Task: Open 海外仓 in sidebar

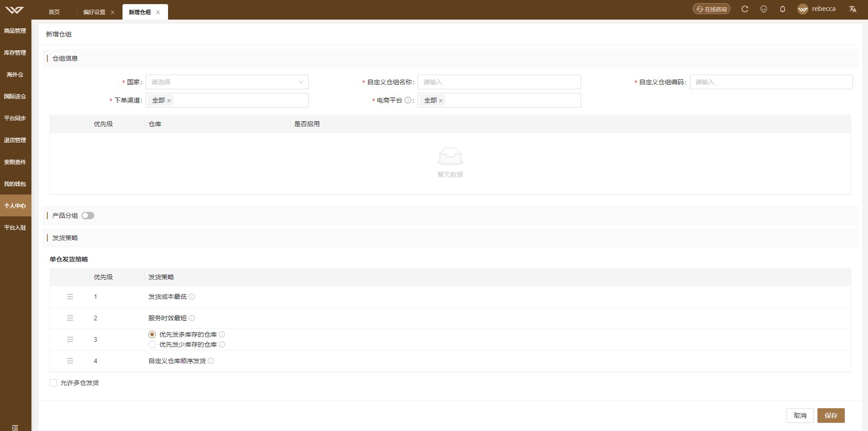Action: pyautogui.click(x=15, y=75)
